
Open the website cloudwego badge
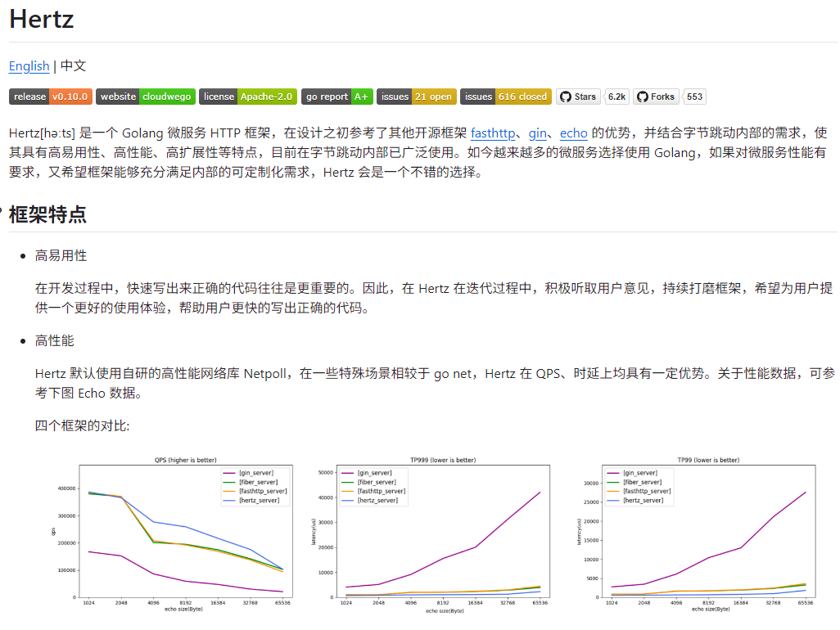coord(146,97)
